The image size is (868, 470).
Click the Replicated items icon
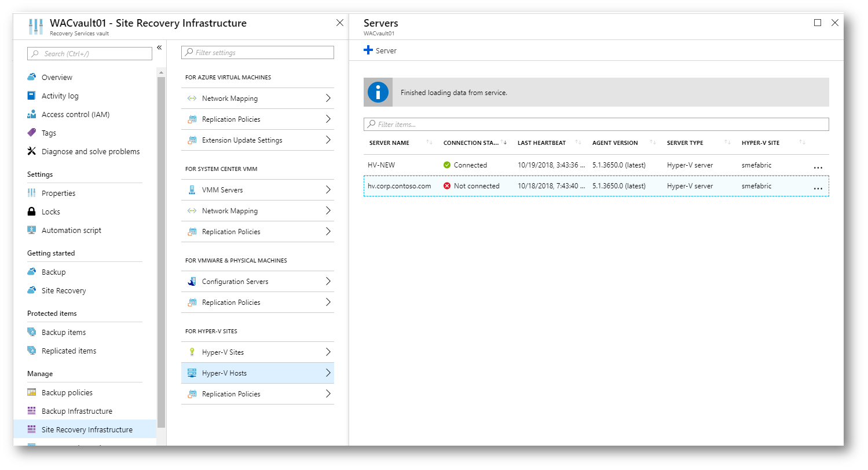32,351
